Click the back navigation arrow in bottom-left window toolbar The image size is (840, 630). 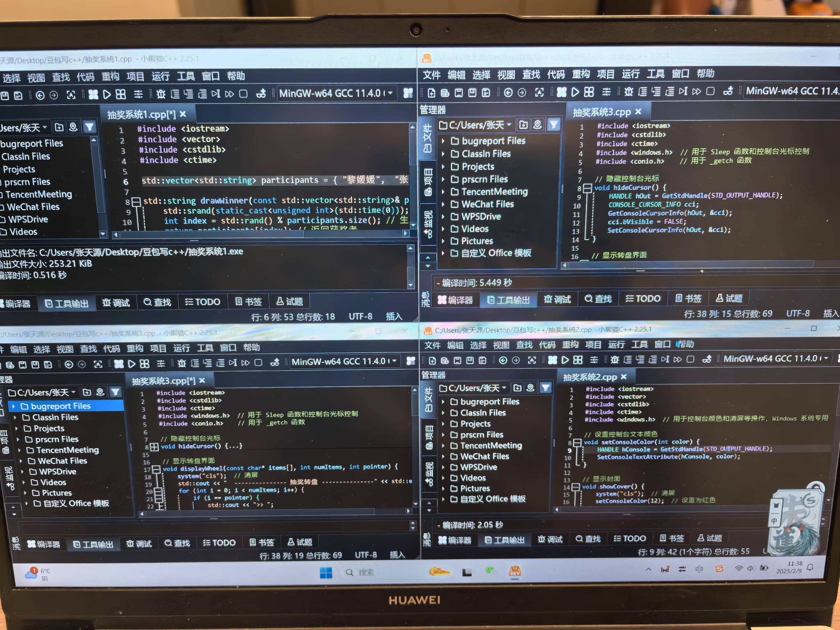click(69, 365)
